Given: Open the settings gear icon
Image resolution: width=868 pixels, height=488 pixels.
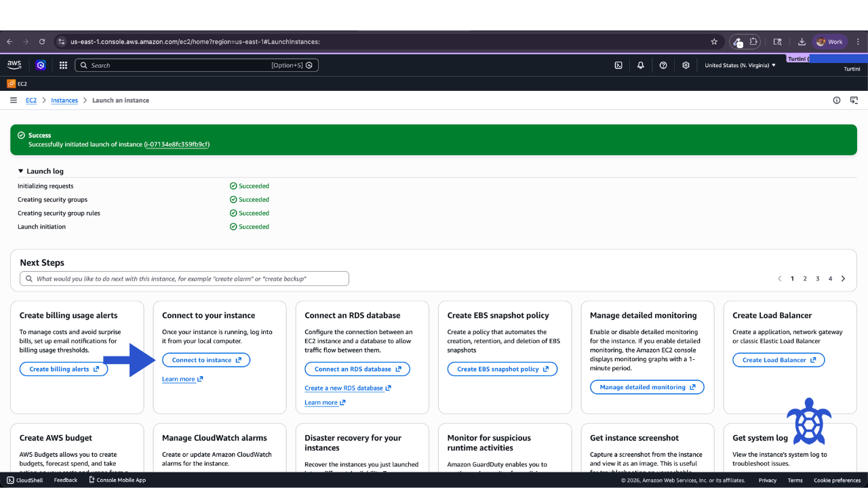Looking at the screenshot, I should pyautogui.click(x=686, y=65).
